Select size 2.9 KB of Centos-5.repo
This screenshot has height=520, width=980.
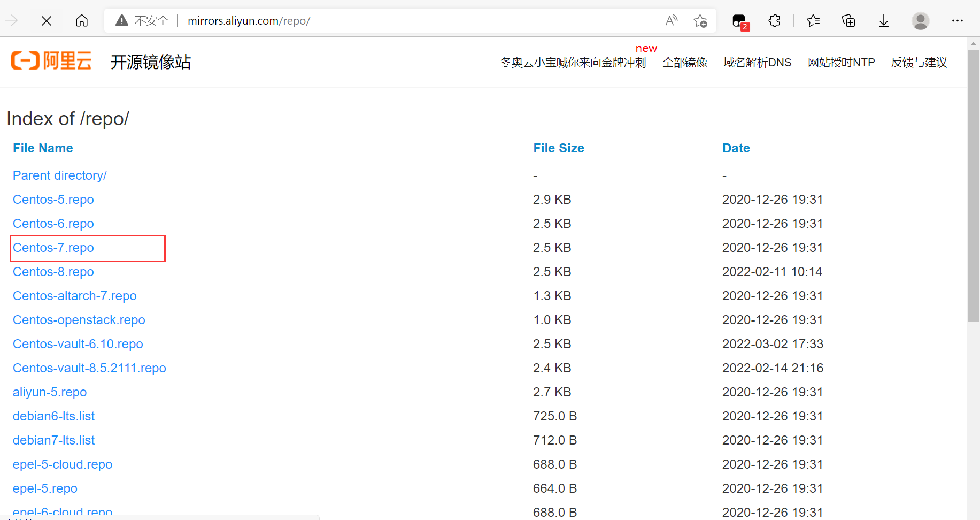552,200
